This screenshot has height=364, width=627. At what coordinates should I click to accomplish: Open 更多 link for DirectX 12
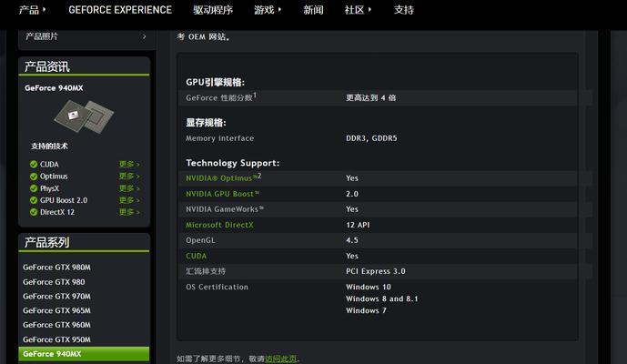tap(129, 212)
